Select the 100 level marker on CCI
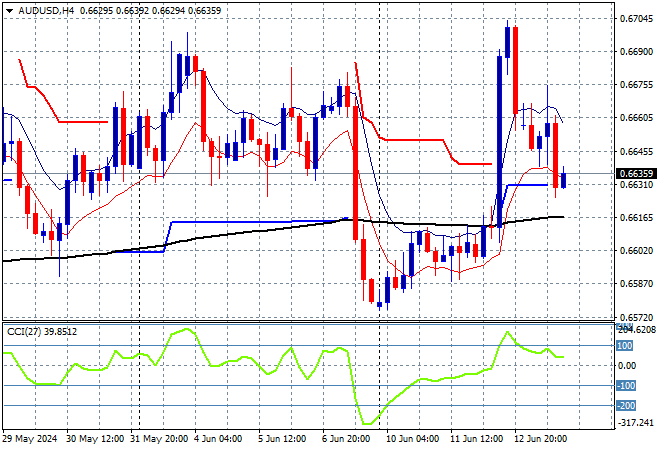Image resolution: width=660 pixels, height=450 pixels. tap(625, 346)
